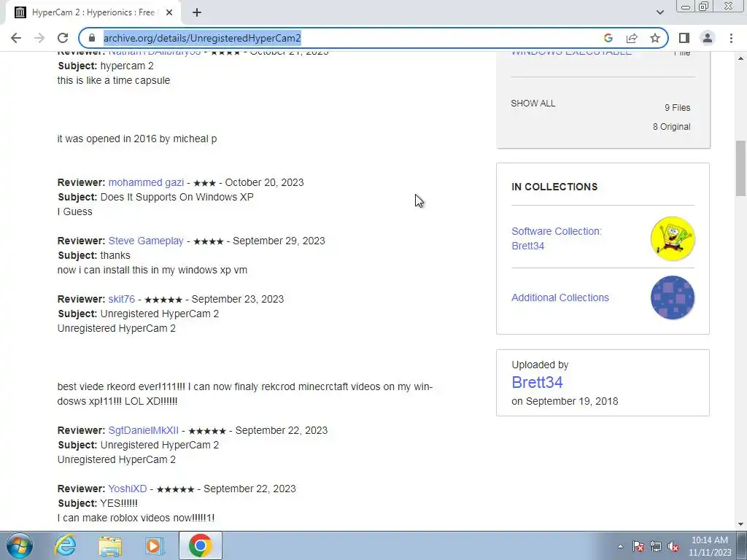
Task: Click 'best viede rkeord ever' review text
Action: pyautogui.click(x=245, y=394)
